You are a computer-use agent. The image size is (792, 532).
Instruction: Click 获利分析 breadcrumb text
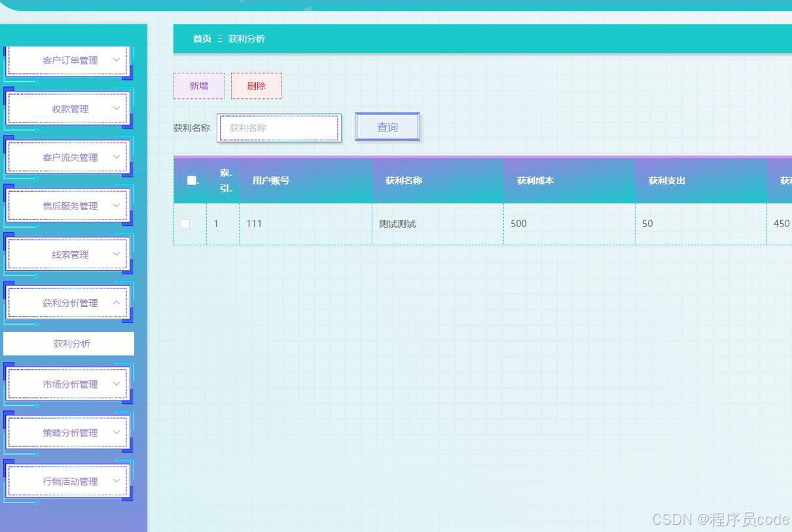(247, 39)
